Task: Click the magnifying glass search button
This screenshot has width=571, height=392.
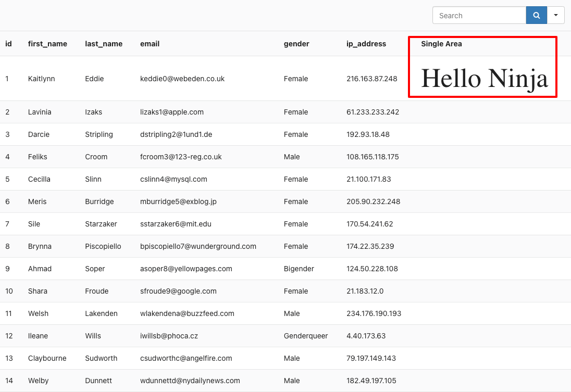Action: point(536,16)
